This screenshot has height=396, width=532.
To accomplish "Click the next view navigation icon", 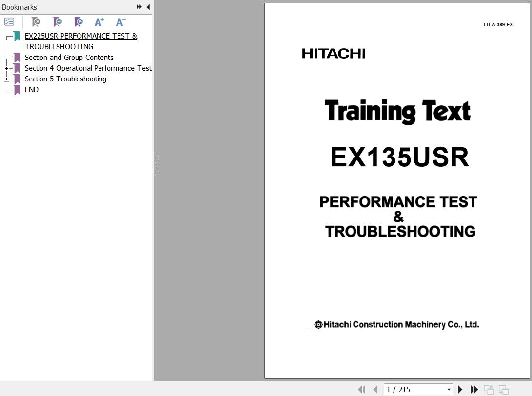I will (504, 389).
